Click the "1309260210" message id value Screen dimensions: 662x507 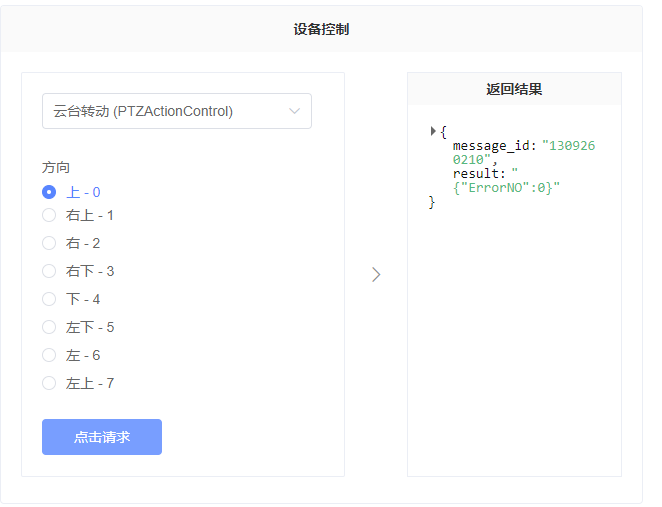pos(524,152)
